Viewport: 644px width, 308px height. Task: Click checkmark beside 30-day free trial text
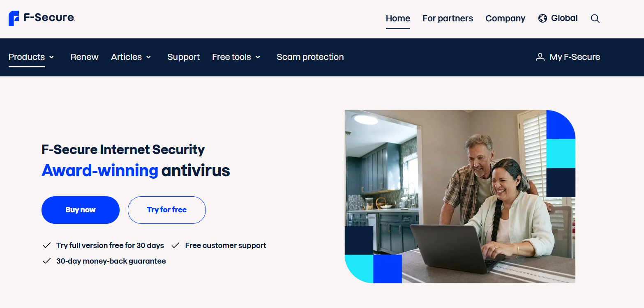pyautogui.click(x=46, y=246)
